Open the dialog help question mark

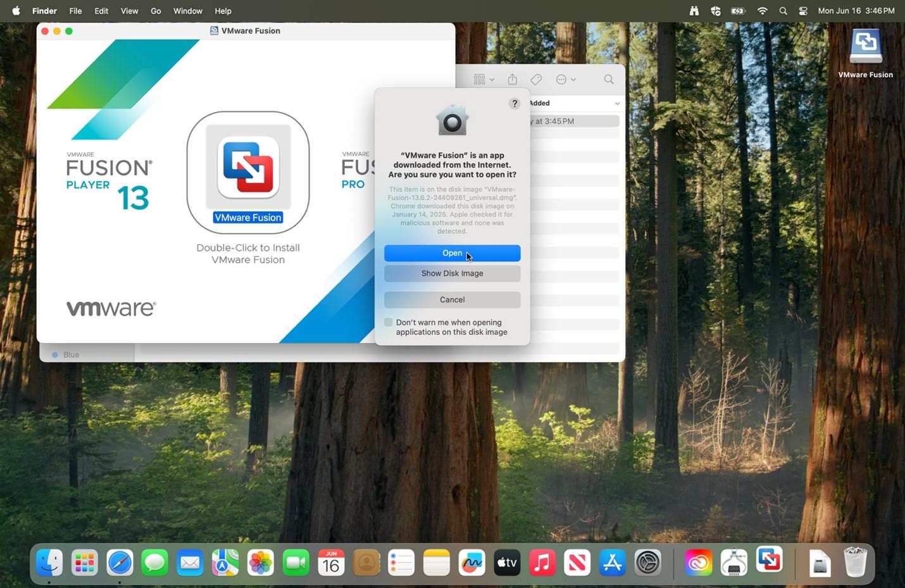[515, 104]
